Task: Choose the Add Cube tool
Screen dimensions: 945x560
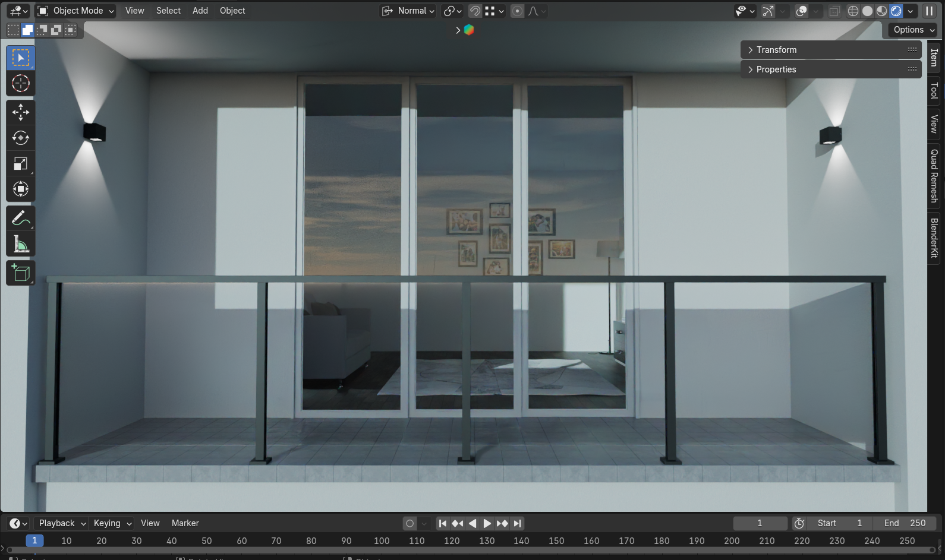Action: 21,273
